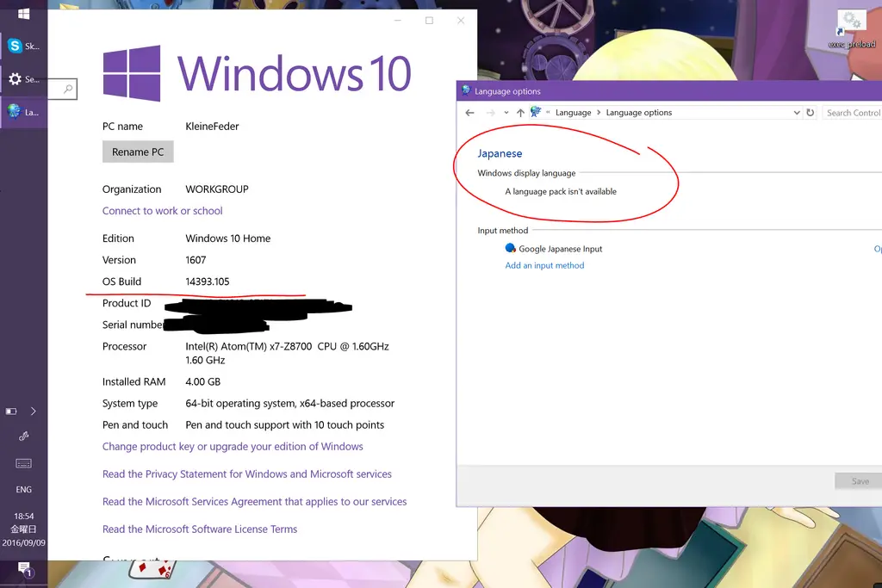Select Windows 10 Home edition text
The height and width of the screenshot is (588, 882).
pyautogui.click(x=227, y=238)
